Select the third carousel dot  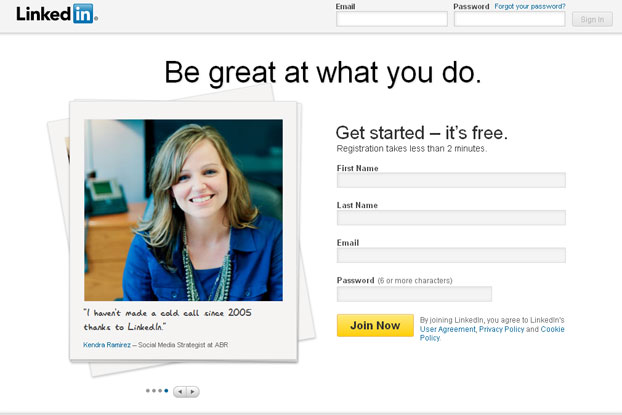pyautogui.click(x=160, y=391)
